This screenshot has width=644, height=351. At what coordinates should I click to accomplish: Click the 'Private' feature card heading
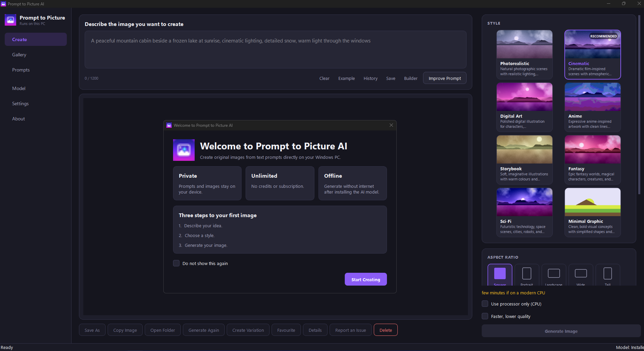click(x=188, y=176)
